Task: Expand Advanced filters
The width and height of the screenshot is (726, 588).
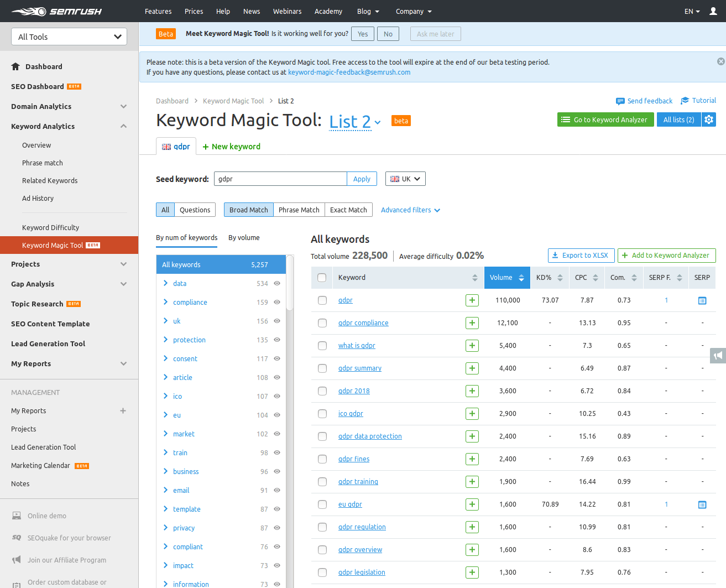Action: click(410, 210)
